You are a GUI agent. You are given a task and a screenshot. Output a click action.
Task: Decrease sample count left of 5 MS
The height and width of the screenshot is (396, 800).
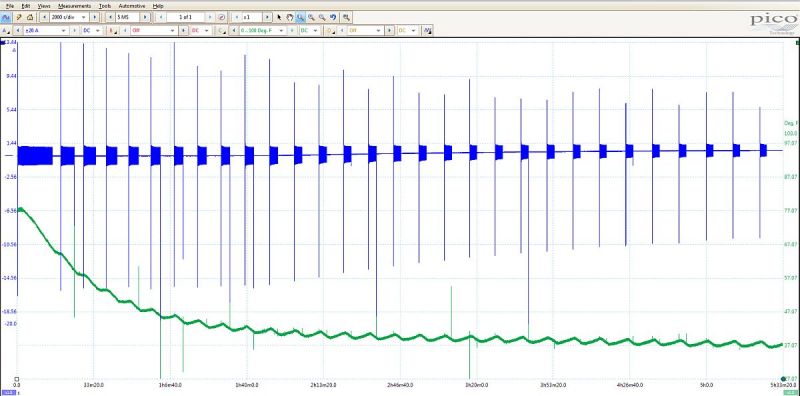click(x=111, y=17)
